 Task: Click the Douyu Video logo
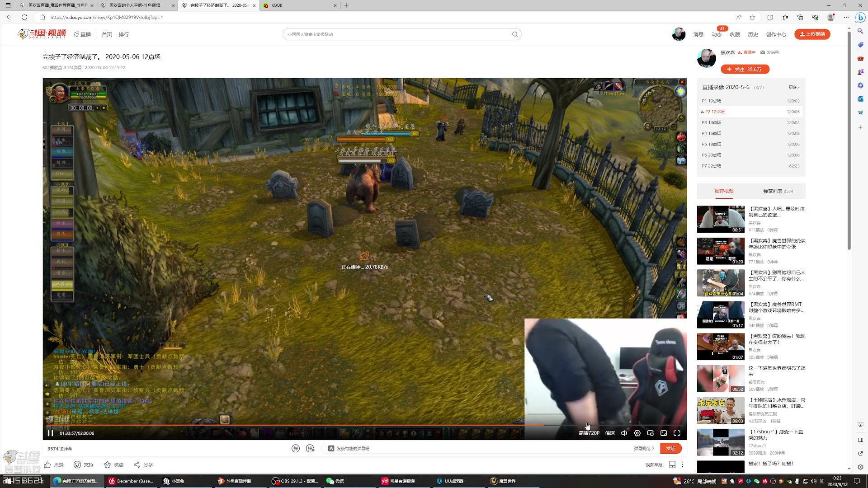[42, 34]
